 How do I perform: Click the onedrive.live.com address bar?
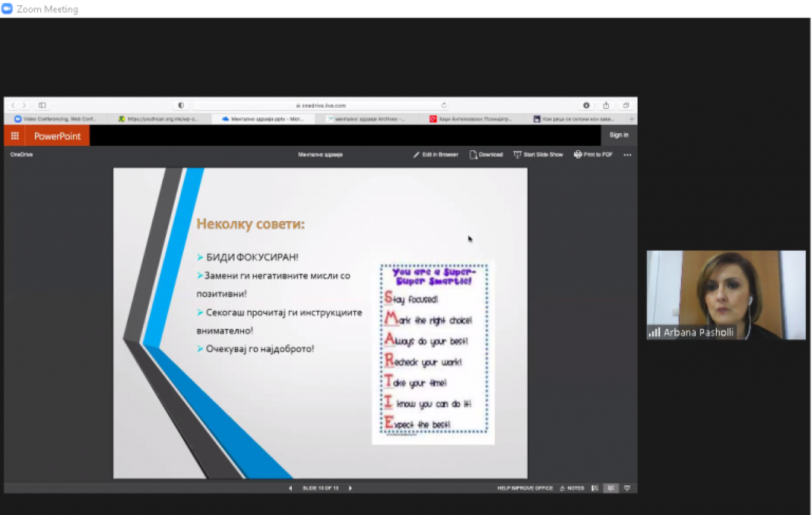pos(320,105)
